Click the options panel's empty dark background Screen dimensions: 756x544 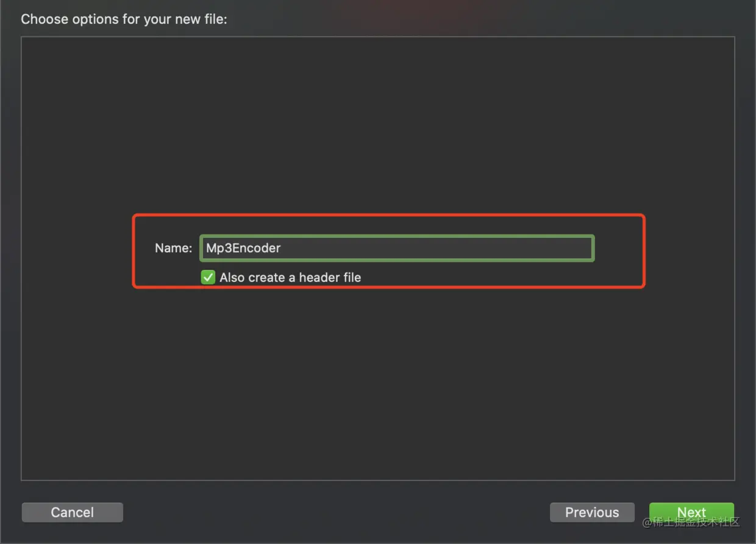point(378,384)
